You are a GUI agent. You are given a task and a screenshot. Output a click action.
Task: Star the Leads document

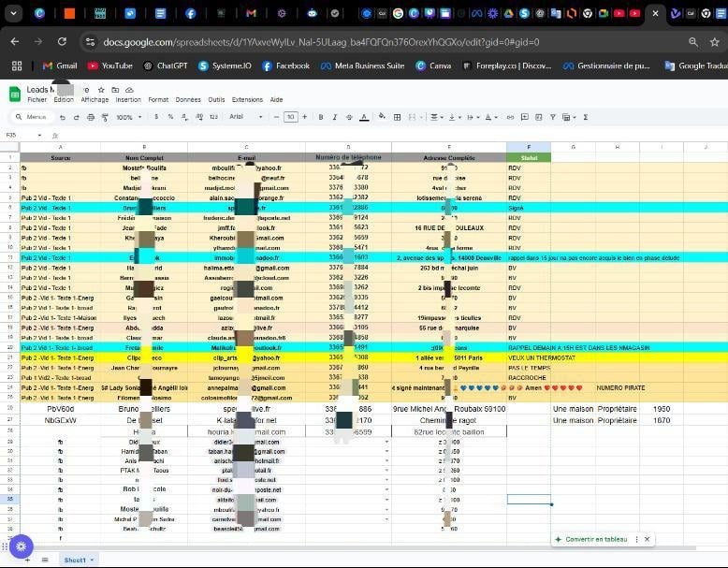[x=101, y=90]
